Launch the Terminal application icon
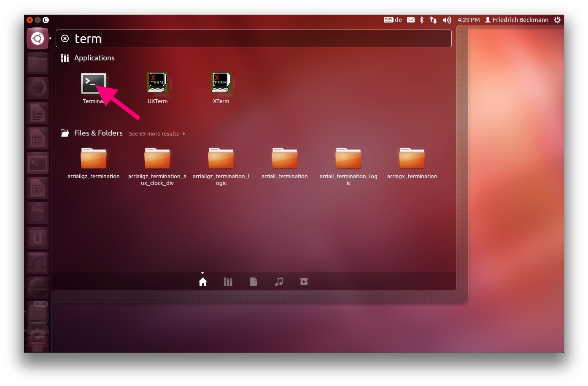The width and height of the screenshot is (588, 386). [93, 84]
